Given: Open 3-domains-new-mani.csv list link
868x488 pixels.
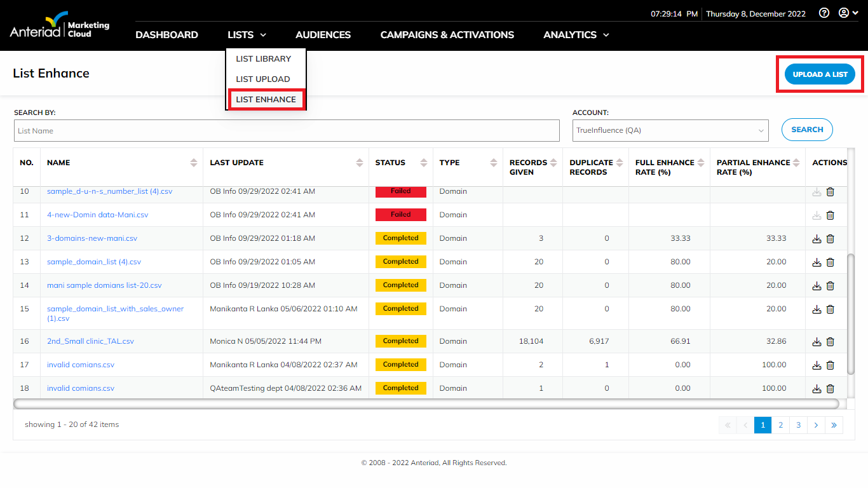Looking at the screenshot, I should coord(92,238).
